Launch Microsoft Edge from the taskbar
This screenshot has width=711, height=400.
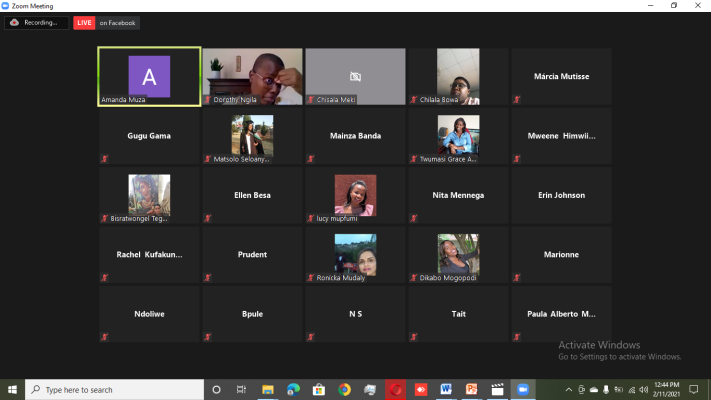click(x=294, y=389)
